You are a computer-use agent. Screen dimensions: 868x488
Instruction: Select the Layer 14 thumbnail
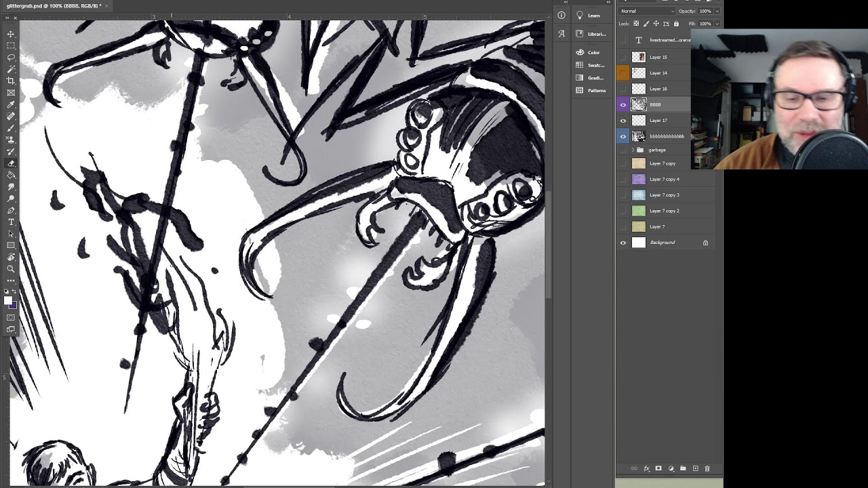point(639,73)
